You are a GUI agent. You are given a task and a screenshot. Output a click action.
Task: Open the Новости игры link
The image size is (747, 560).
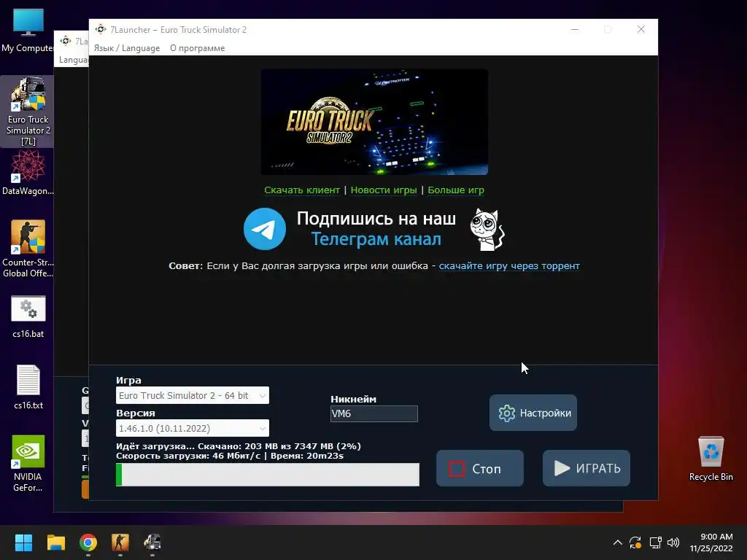coord(384,190)
